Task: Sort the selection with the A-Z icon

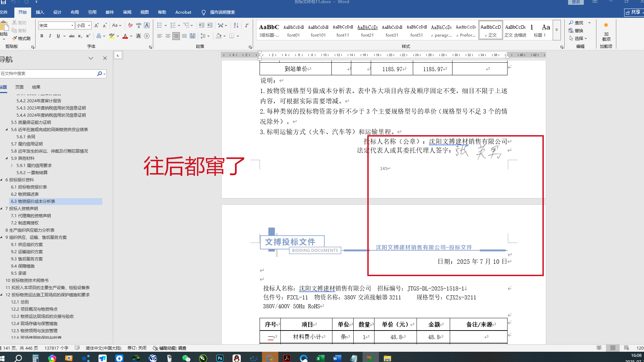Action: pyautogui.click(x=236, y=25)
